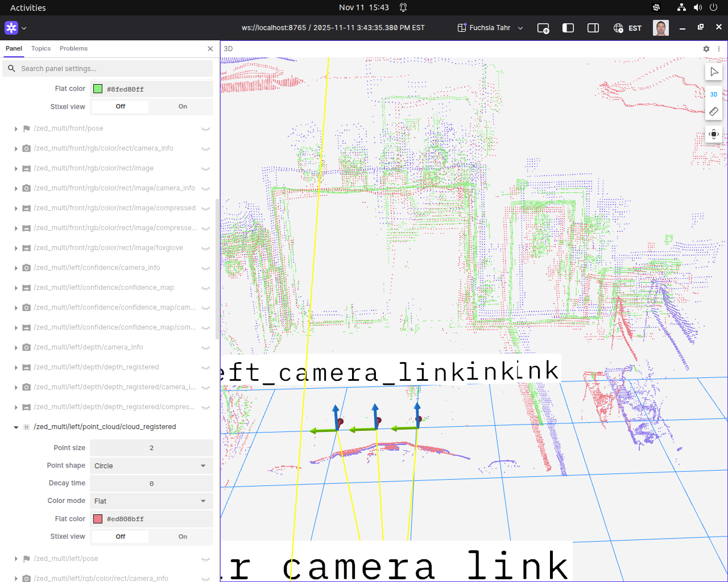The image size is (728, 582).
Task: Activate the ruler measure tool
Action: 714,111
